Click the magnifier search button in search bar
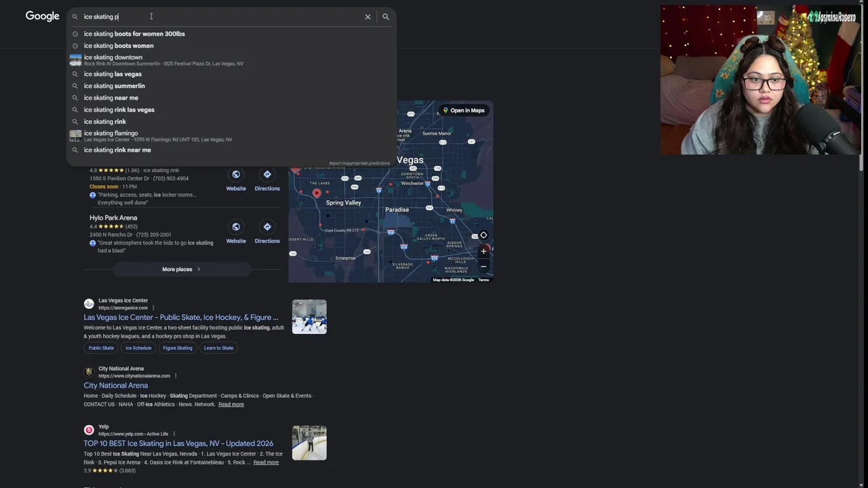 386,17
